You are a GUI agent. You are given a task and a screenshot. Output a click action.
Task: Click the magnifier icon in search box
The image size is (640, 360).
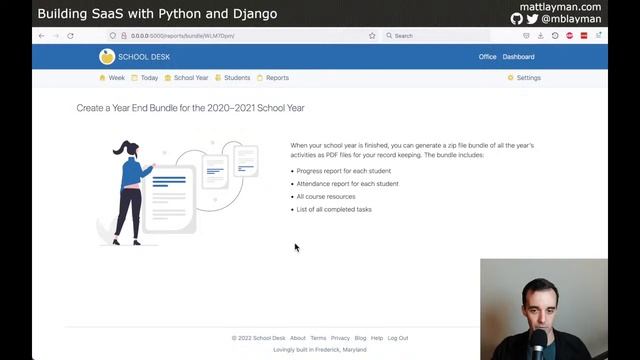pos(389,36)
